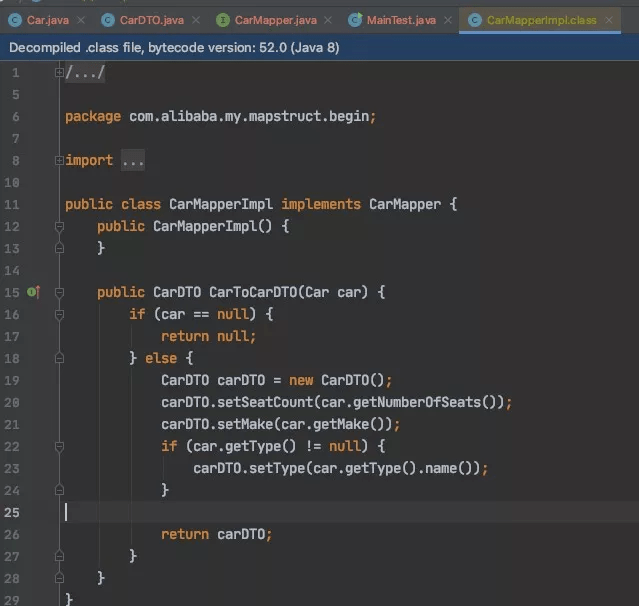Click the setMake call on line 21
Image resolution: width=639 pixels, height=606 pixels.
click(245, 424)
